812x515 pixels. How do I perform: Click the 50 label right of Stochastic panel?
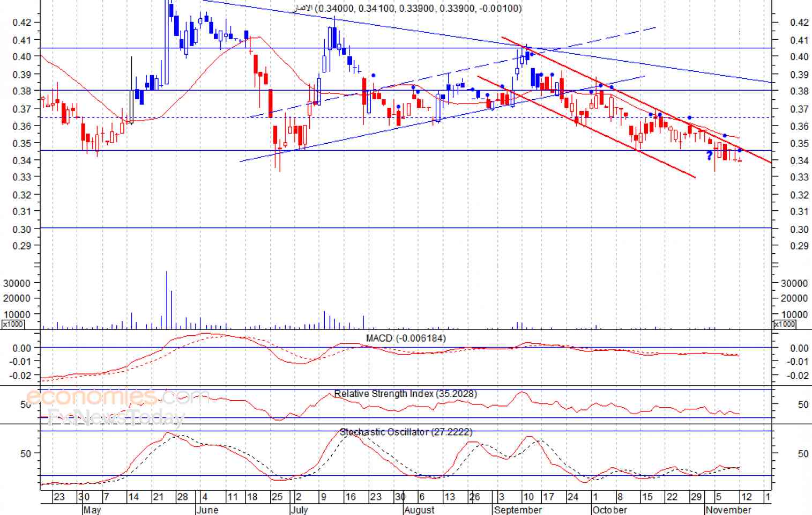pos(803,454)
